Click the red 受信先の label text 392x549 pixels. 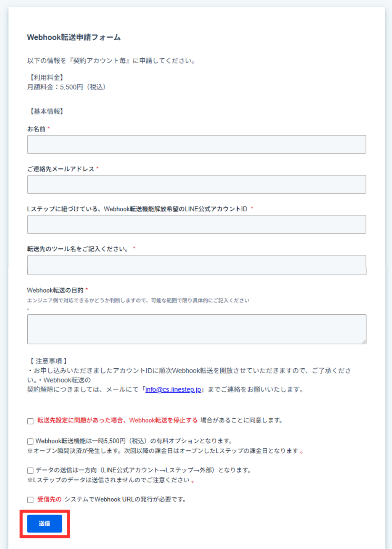tap(49, 499)
